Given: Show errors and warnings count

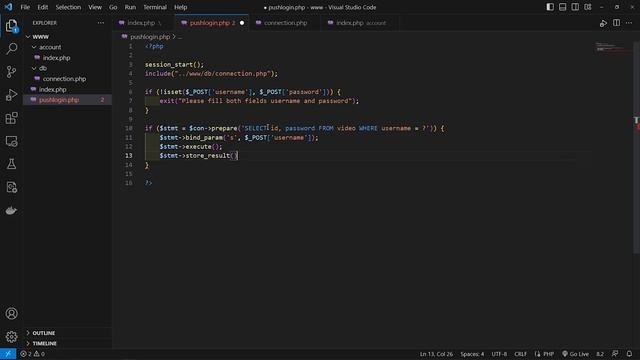Looking at the screenshot, I should 32,354.
